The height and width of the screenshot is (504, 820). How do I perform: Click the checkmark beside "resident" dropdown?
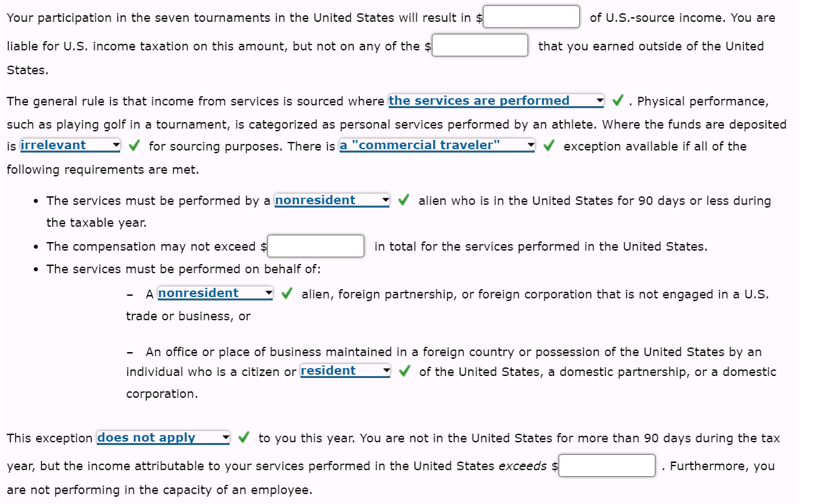point(403,371)
